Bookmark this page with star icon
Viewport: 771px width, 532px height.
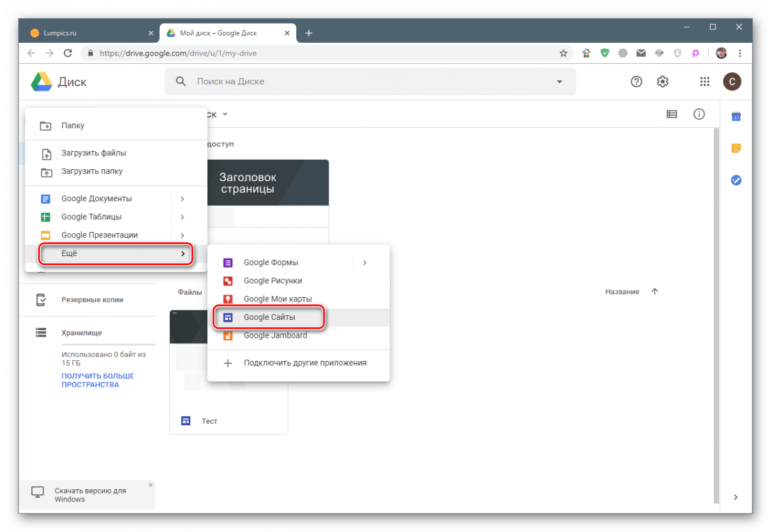(563, 53)
